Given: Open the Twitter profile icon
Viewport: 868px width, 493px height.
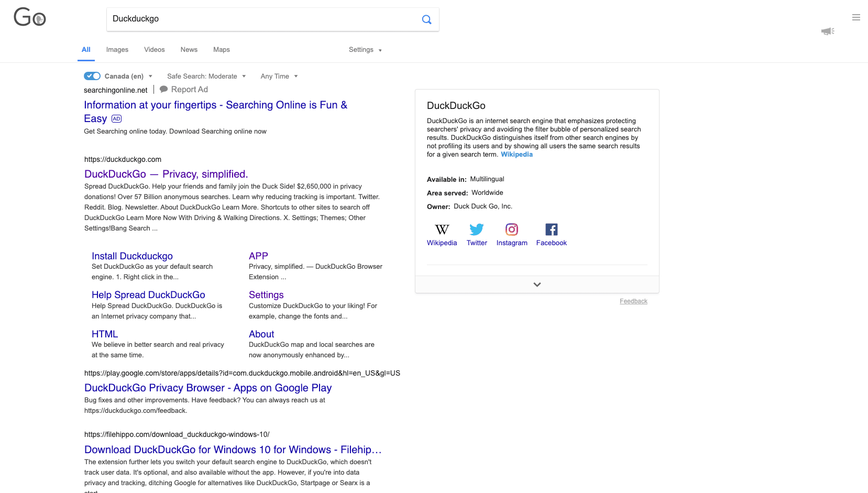Looking at the screenshot, I should 477,229.
